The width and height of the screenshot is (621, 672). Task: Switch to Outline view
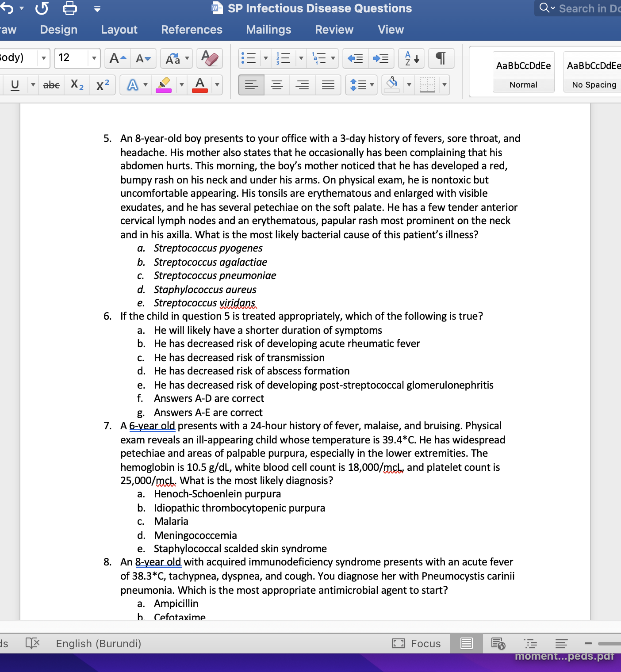pyautogui.click(x=530, y=643)
